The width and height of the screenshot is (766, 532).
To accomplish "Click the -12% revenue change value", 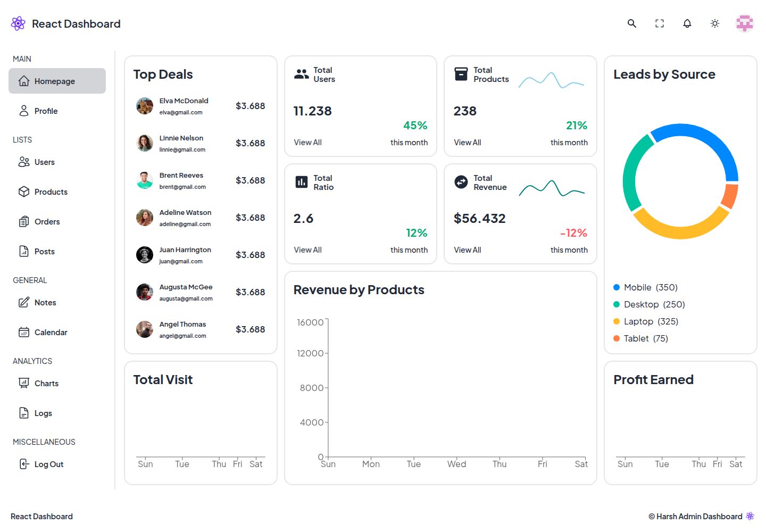I will (573, 233).
